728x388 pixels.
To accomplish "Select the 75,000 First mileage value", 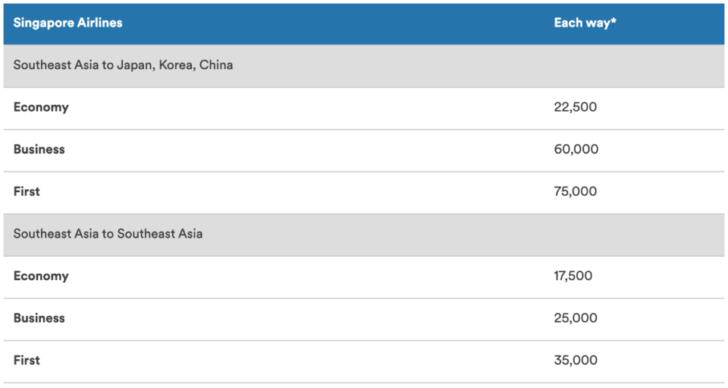I will pyautogui.click(x=575, y=192).
